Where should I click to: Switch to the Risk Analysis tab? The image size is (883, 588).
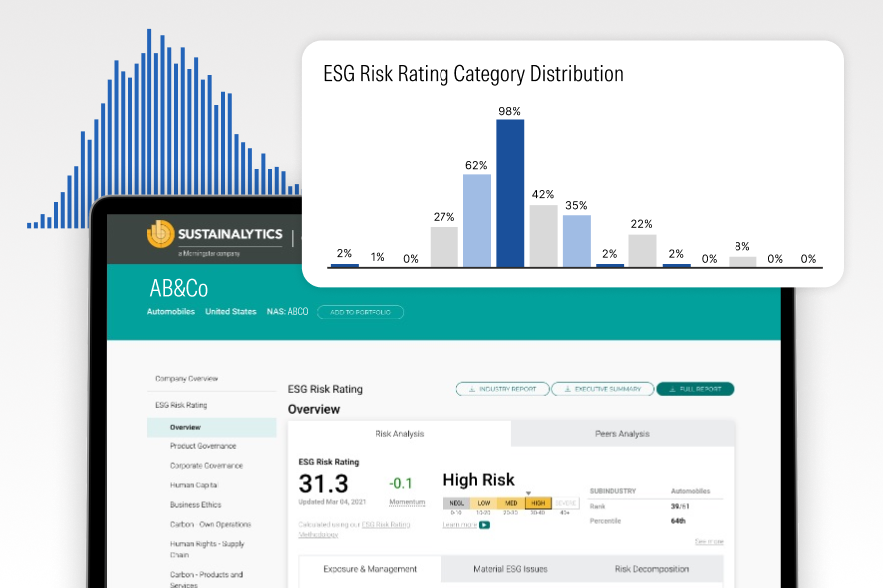(400, 434)
